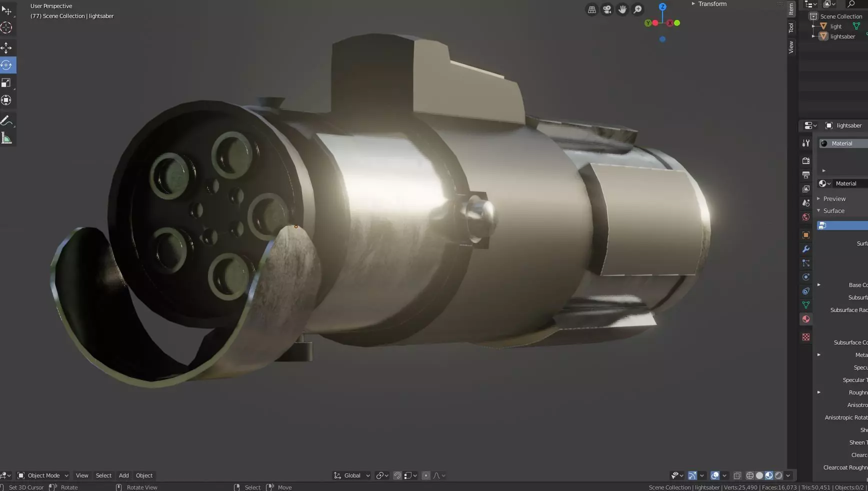
Task: Toggle proportional editing button
Action: (425, 475)
